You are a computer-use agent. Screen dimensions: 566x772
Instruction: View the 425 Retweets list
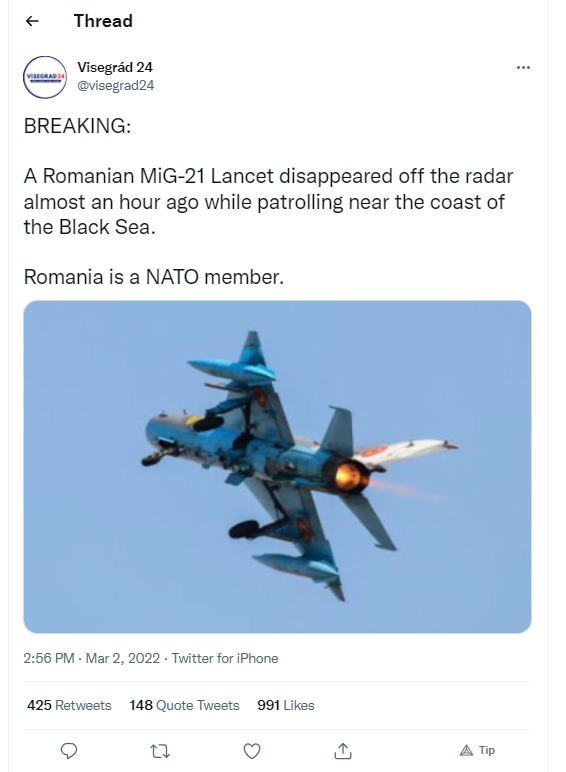pyautogui.click(x=69, y=705)
